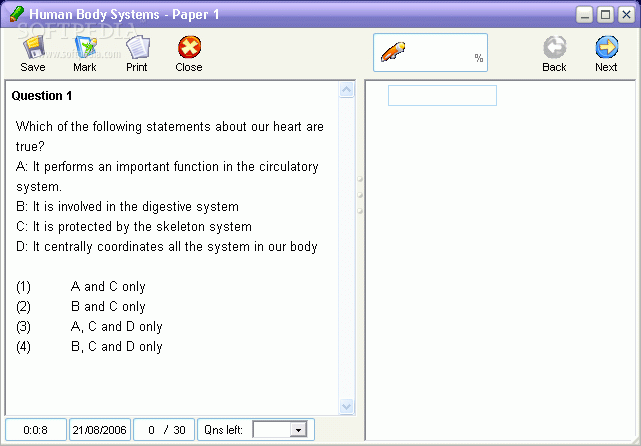Screen dimensions: 641x446
Task: Click the answer input field in the right panel
Action: pyautogui.click(x=442, y=95)
